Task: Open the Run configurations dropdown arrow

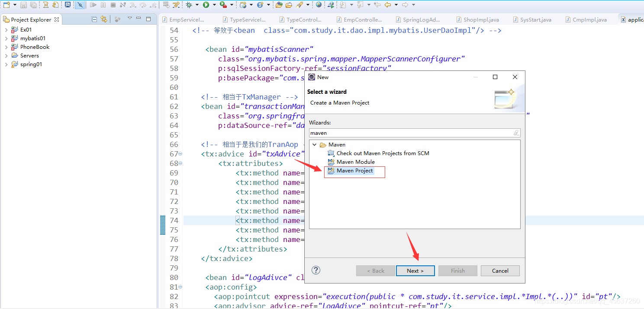Action: pyautogui.click(x=214, y=5)
